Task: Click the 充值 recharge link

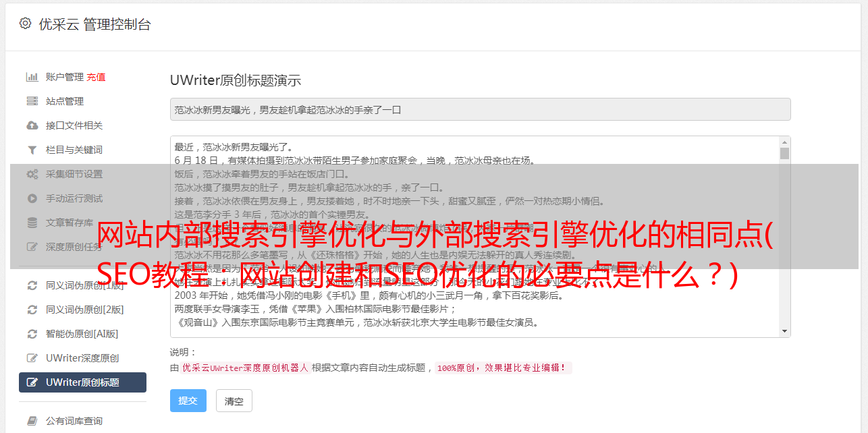Action: (x=96, y=77)
